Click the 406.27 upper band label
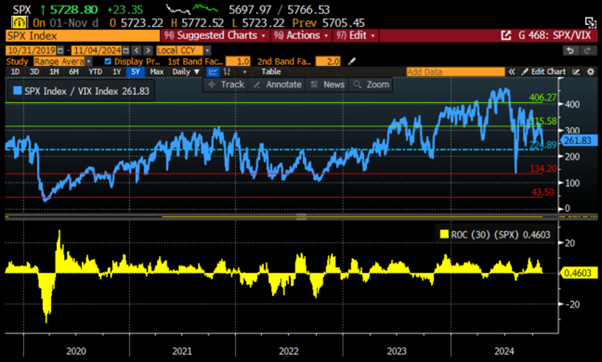The height and width of the screenshot is (362, 602). (542, 98)
